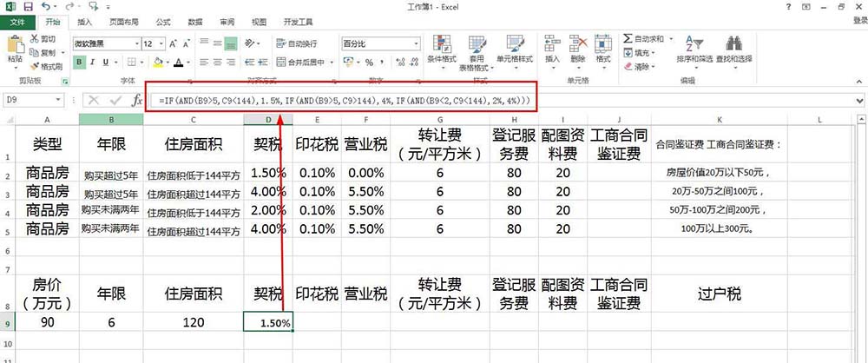868x363 pixels.
Task: Open Cell Styles (单元格样式)
Action: coord(515,53)
